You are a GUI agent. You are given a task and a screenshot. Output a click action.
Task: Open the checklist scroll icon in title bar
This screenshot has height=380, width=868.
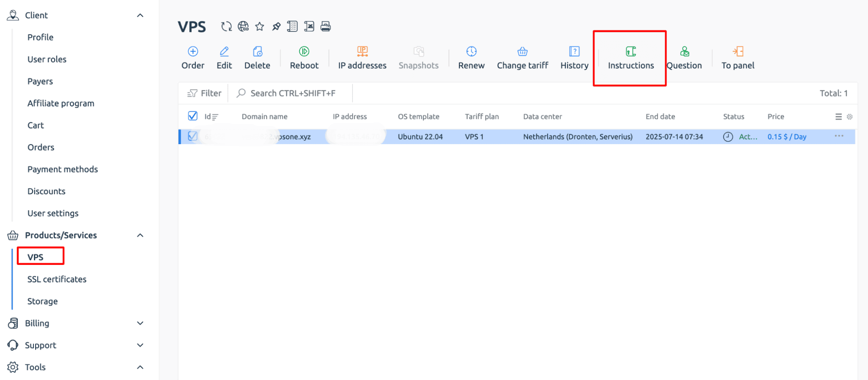(293, 26)
